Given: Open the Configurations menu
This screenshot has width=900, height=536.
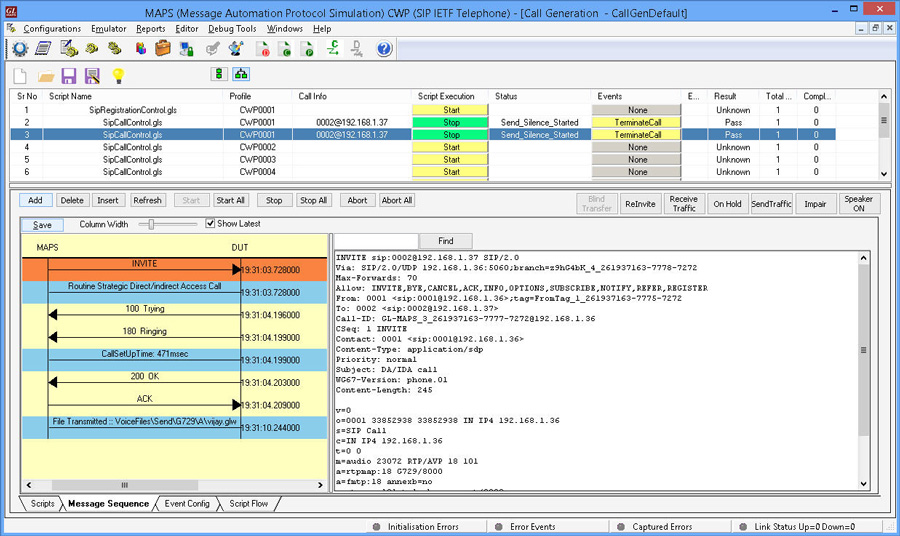Looking at the screenshot, I should (52, 29).
